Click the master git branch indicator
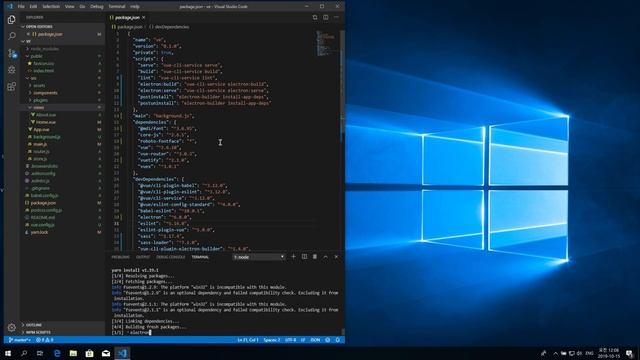Screen dimensions: 640x360 point(19,340)
